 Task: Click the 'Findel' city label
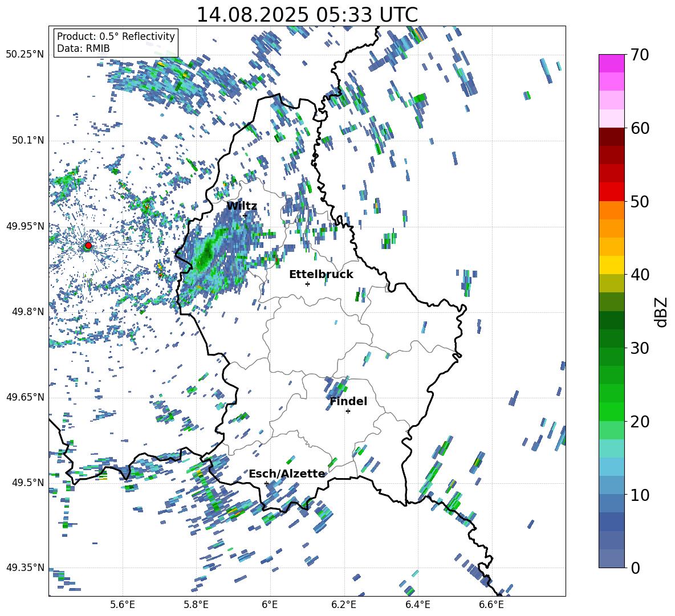348,401
